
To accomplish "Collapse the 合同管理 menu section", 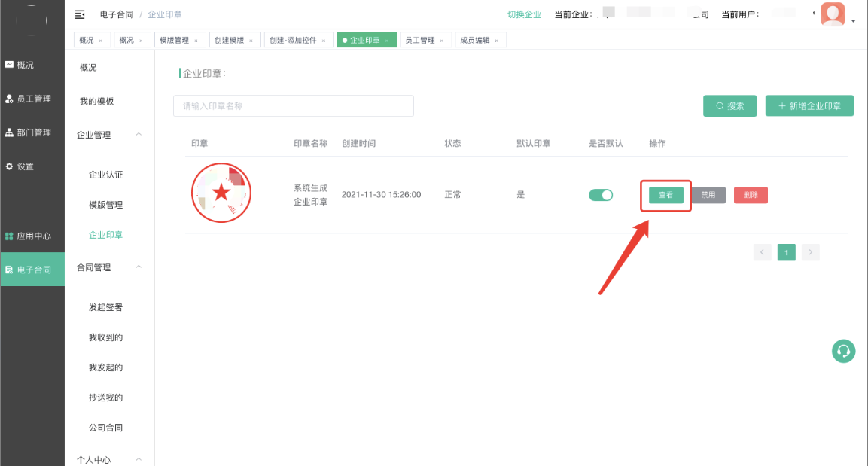I will pyautogui.click(x=139, y=267).
